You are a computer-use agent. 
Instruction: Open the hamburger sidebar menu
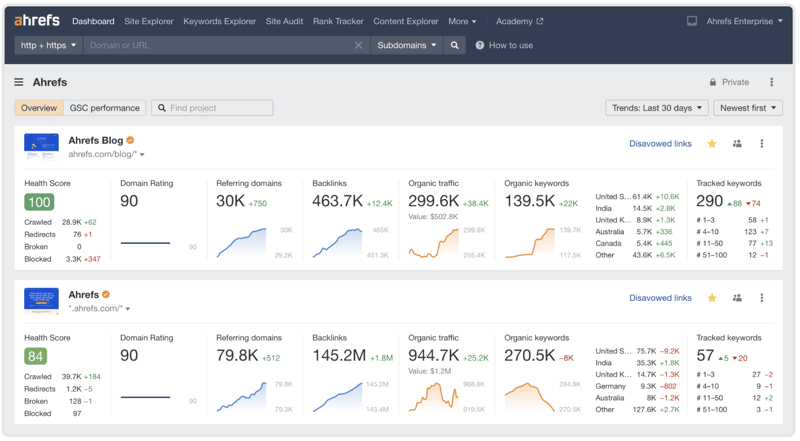pos(19,82)
